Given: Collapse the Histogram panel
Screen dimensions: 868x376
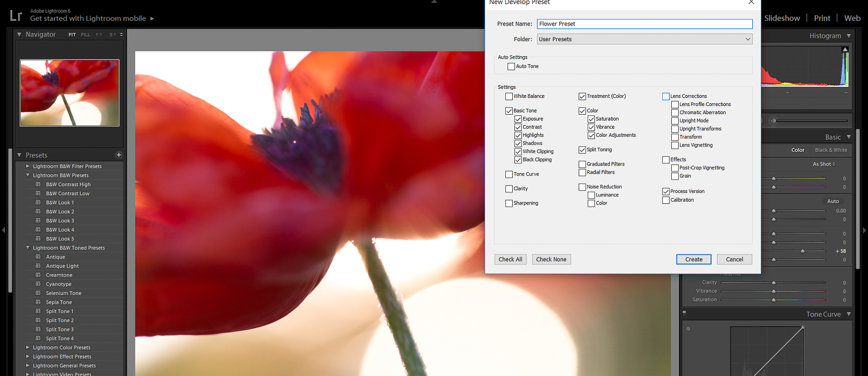Looking at the screenshot, I should click(x=849, y=36).
